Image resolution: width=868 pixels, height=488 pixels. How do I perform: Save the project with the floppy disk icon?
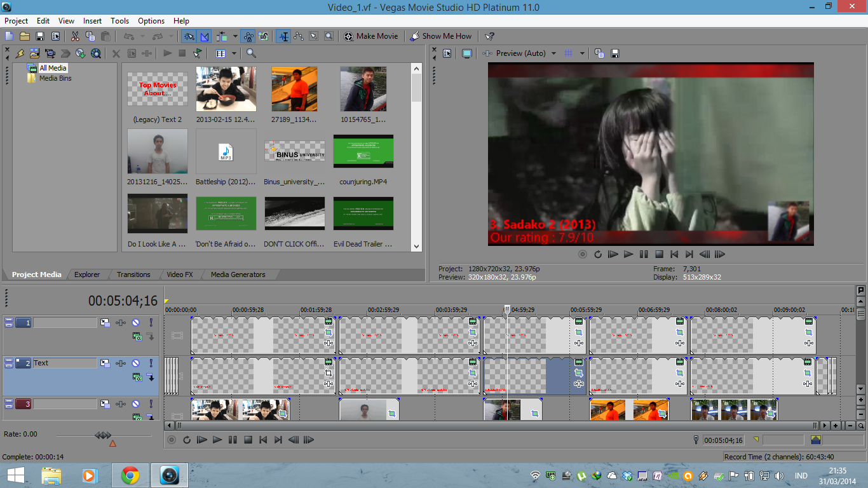click(40, 36)
